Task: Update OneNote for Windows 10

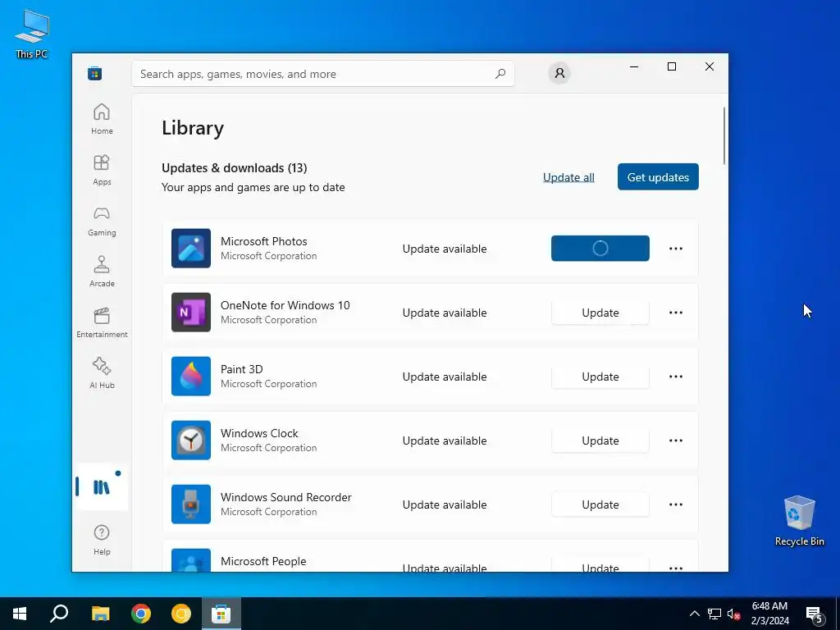Action: (x=600, y=313)
